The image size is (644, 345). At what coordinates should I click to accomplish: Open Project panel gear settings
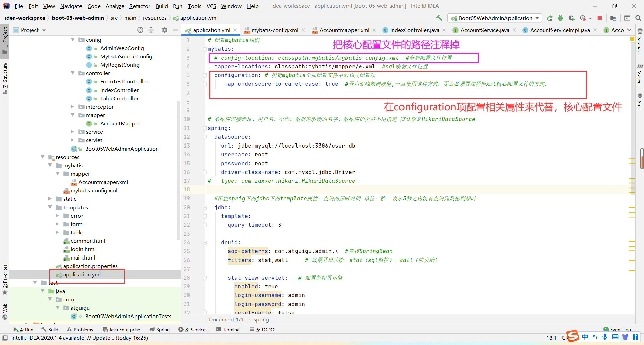tap(164, 30)
